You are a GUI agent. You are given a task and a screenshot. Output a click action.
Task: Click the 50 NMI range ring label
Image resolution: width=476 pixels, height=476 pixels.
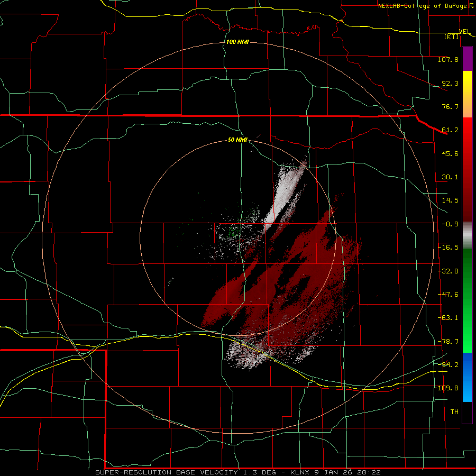[237, 140]
